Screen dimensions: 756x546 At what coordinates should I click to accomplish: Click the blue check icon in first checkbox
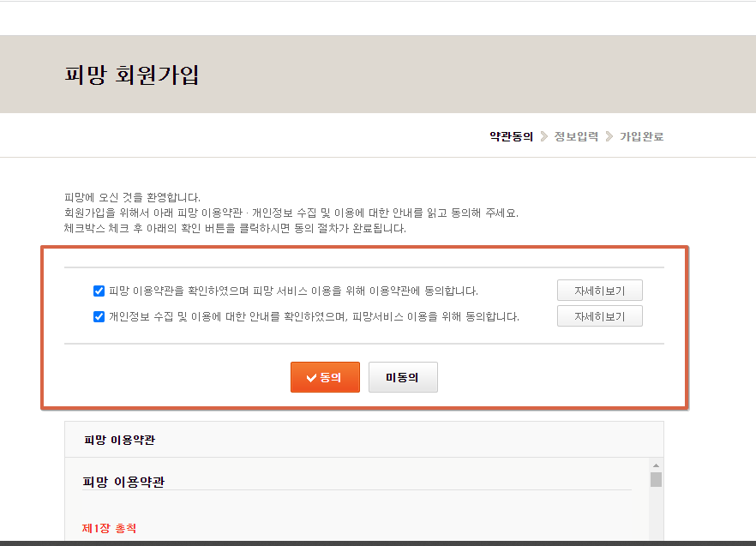[99, 291]
